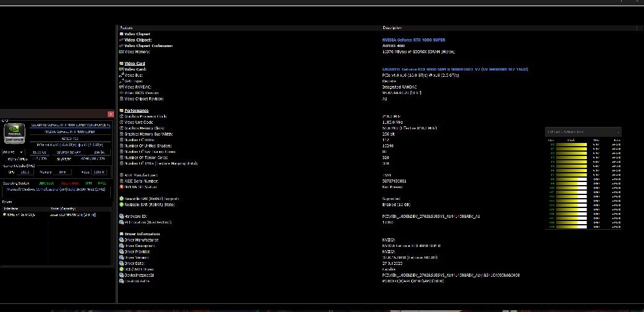The width and height of the screenshot is (644, 312).
Task: Select the Driver Date: row label
Action: pos(135,263)
